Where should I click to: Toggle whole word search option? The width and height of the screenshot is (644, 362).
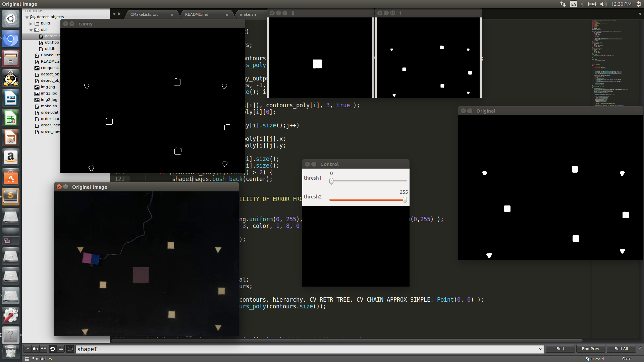point(43,349)
